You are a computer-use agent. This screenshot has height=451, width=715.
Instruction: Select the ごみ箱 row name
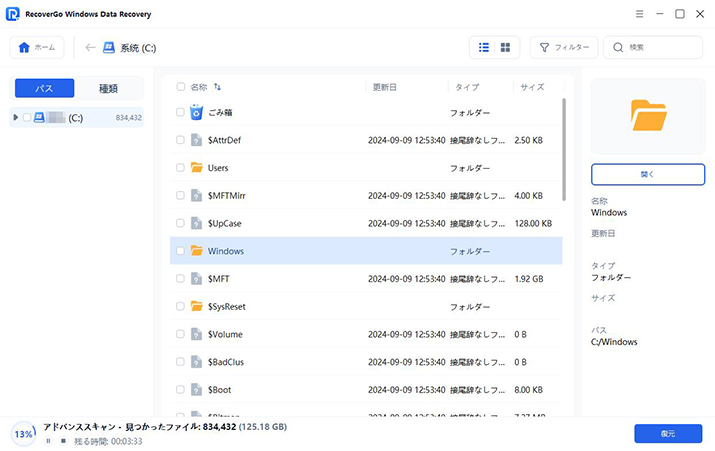(220, 113)
